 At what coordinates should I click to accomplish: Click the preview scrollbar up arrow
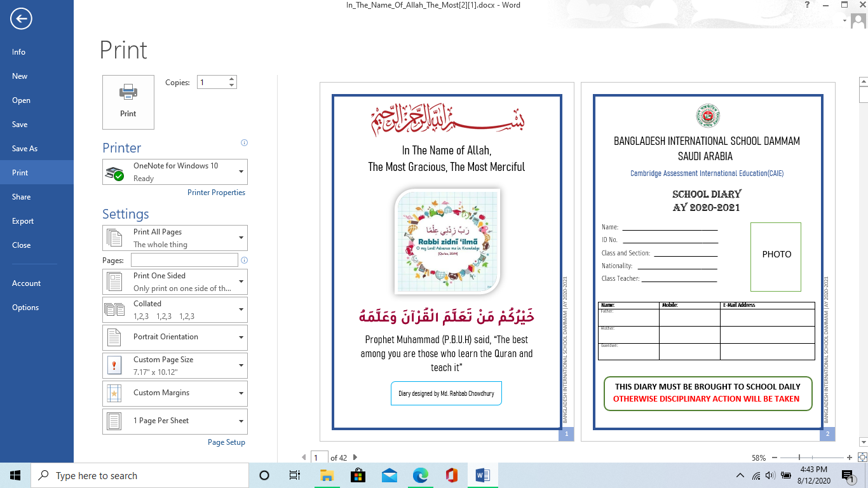(863, 81)
